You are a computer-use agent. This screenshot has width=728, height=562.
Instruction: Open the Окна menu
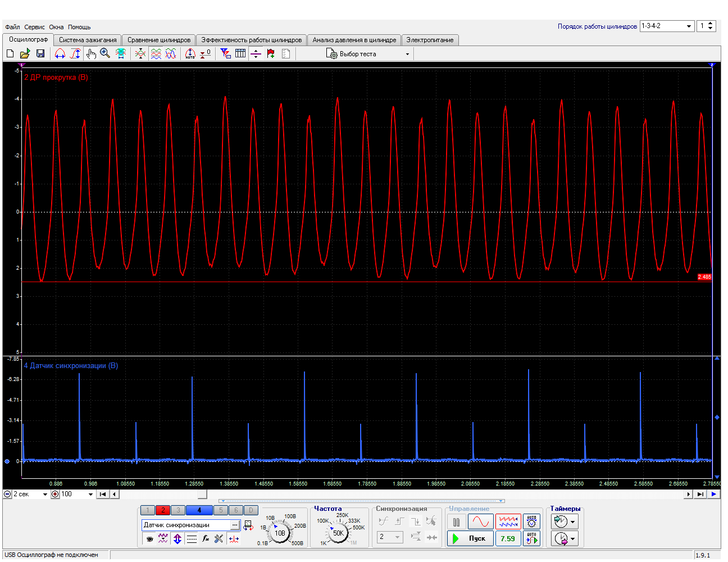pos(56,27)
